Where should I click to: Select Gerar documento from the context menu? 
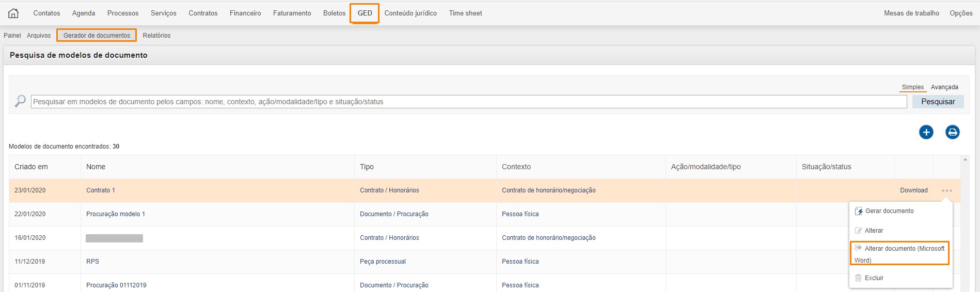point(889,211)
